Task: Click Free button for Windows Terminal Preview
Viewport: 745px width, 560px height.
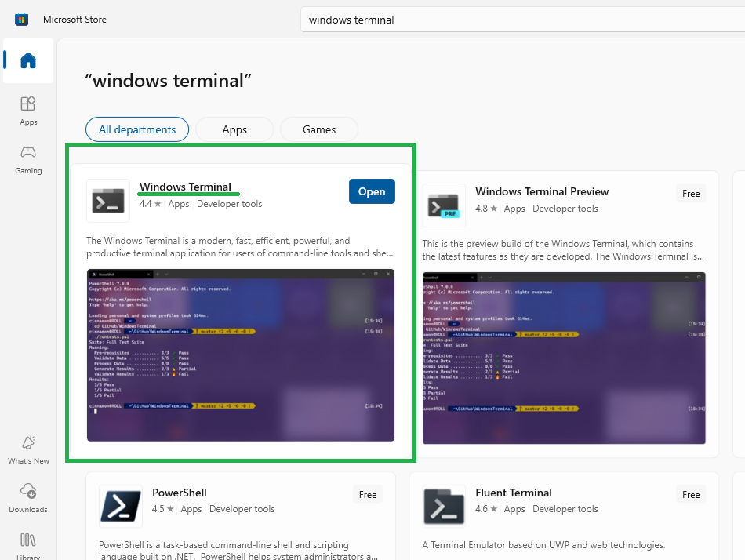Action: click(x=691, y=194)
